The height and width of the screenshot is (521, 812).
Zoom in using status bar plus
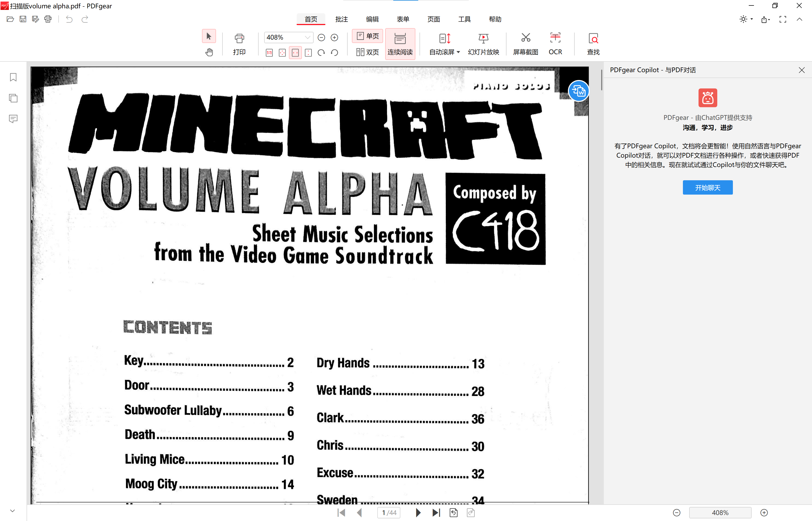point(764,513)
